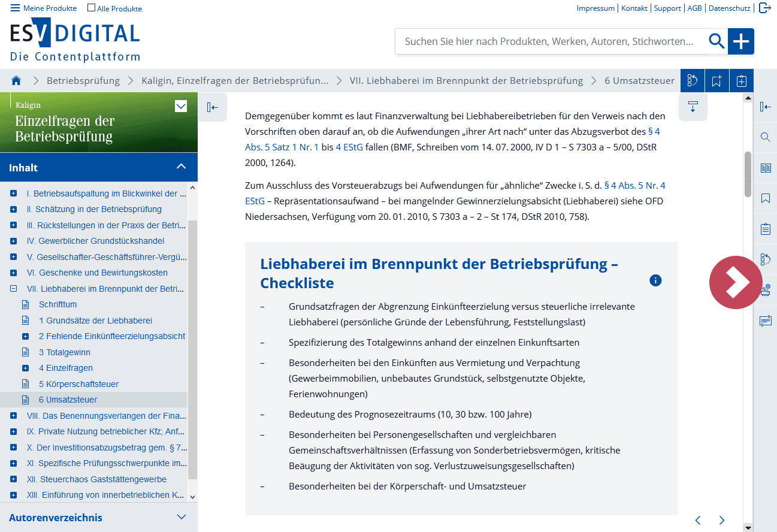Go to the home breadcrumb icon
Screen dimensions: 777x532
point(16,80)
